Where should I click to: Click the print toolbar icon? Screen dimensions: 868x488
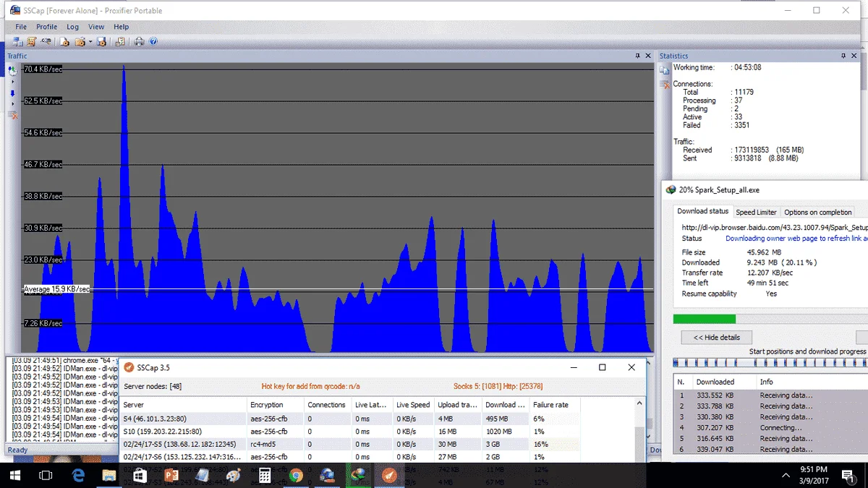[139, 42]
